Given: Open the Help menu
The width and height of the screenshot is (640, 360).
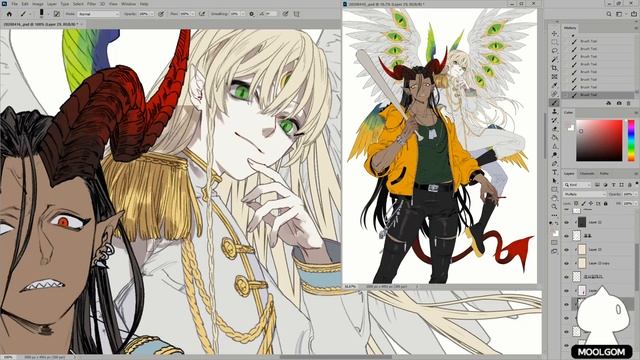Looking at the screenshot, I should pyautogui.click(x=144, y=4).
